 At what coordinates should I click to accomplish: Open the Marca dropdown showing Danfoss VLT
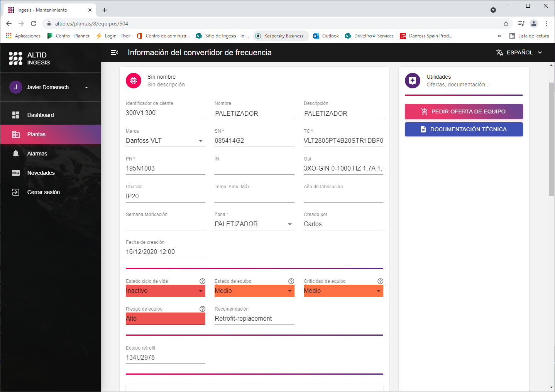(x=165, y=141)
